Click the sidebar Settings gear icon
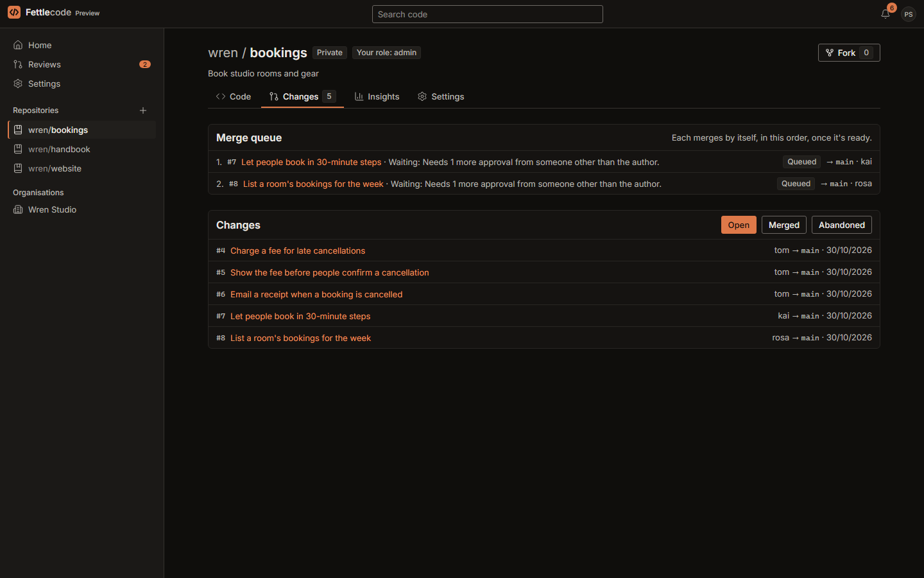The height and width of the screenshot is (578, 924). (x=18, y=83)
